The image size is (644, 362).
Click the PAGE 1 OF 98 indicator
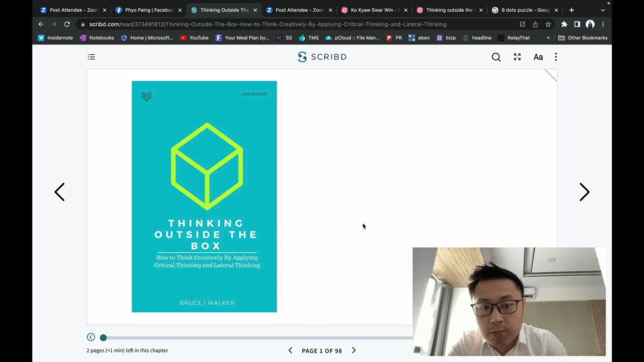click(321, 351)
